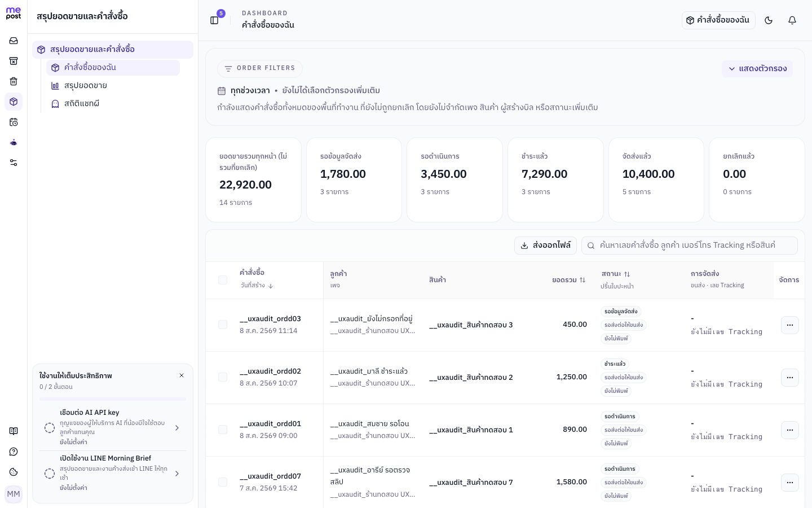Sort by วันที่สร้าง in the table header
Viewport: 812px width, 508px height.
pyautogui.click(x=257, y=286)
